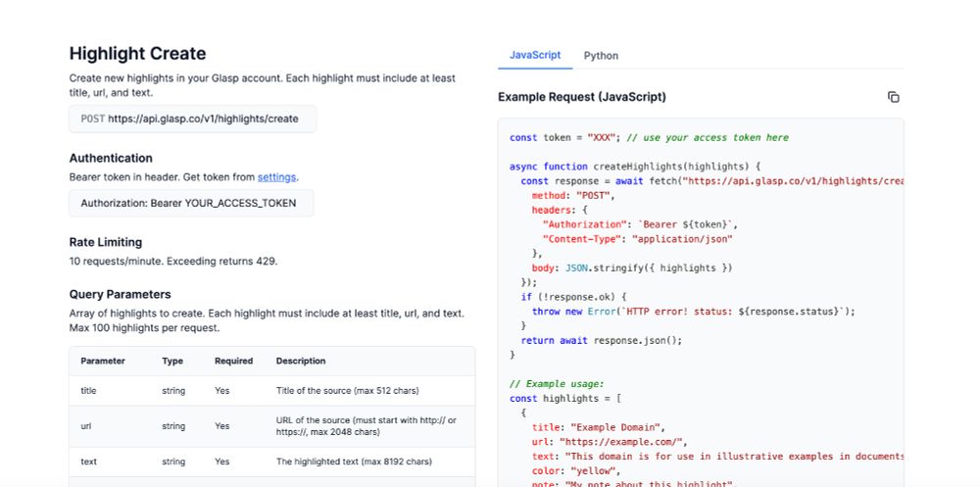Click the Parameter column header
Viewport: 980px width, 487px height.
coord(103,361)
